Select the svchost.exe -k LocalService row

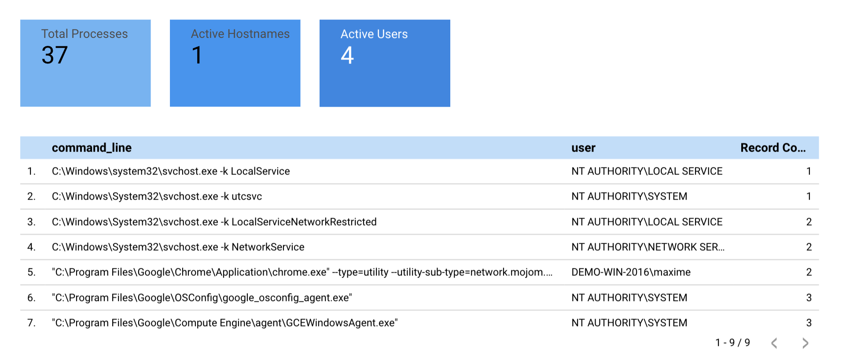[x=171, y=171]
